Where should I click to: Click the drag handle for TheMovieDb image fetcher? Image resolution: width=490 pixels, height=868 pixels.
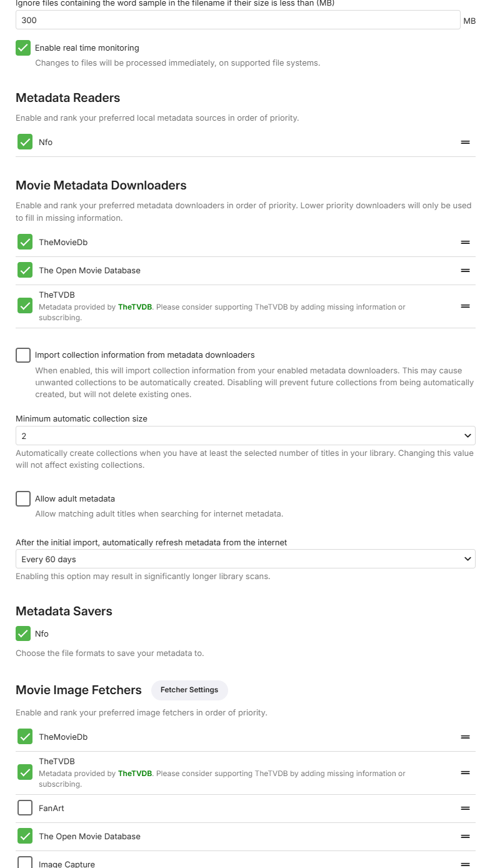[x=465, y=737]
